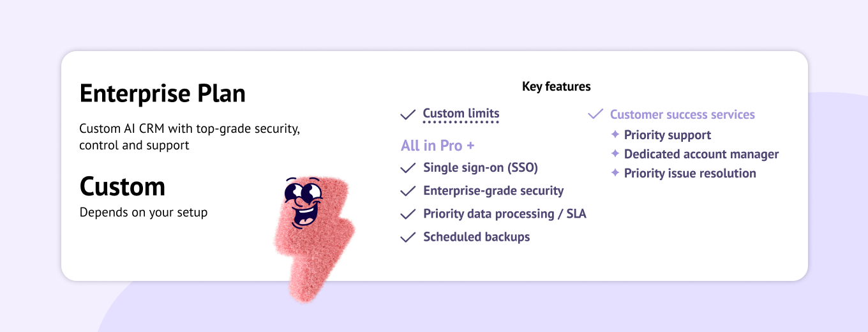Select the Dedicated account manager text

(701, 155)
